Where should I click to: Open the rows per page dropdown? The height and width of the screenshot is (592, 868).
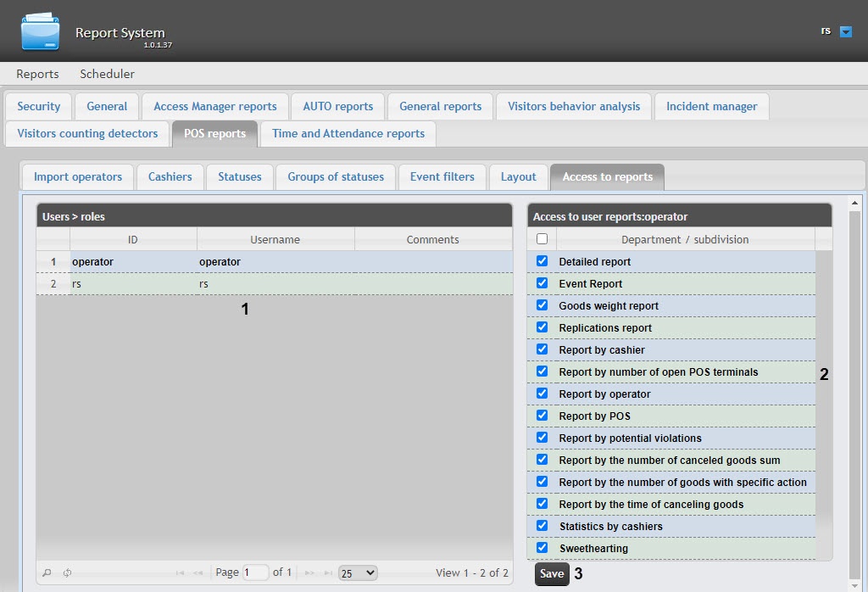click(x=357, y=572)
